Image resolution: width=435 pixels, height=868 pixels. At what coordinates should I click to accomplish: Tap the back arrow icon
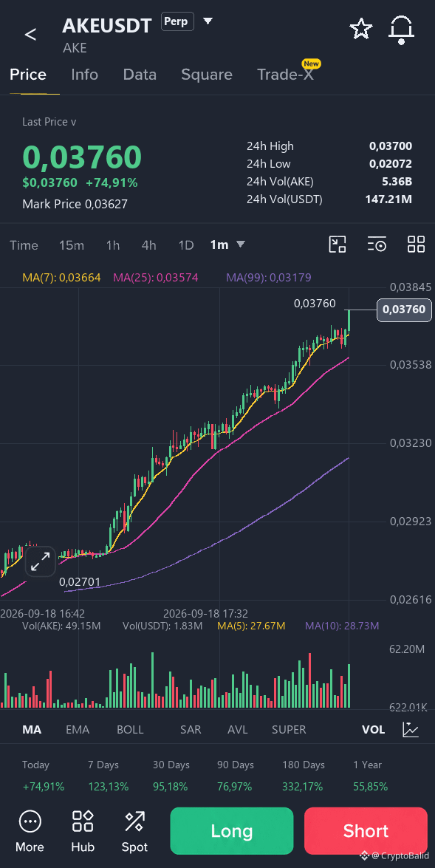[30, 34]
